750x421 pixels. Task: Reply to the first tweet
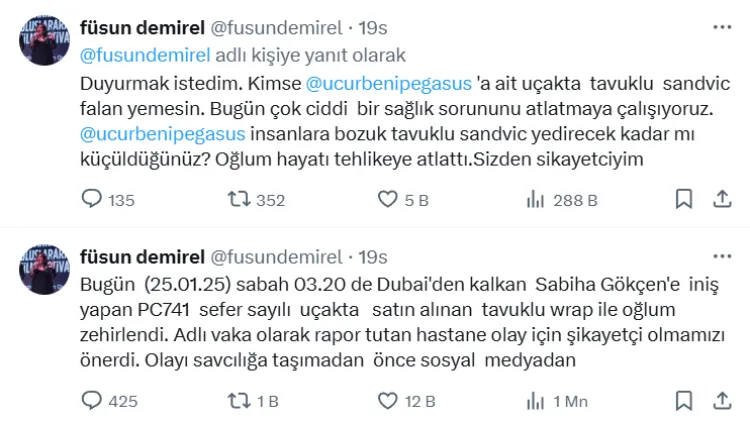[91, 200]
